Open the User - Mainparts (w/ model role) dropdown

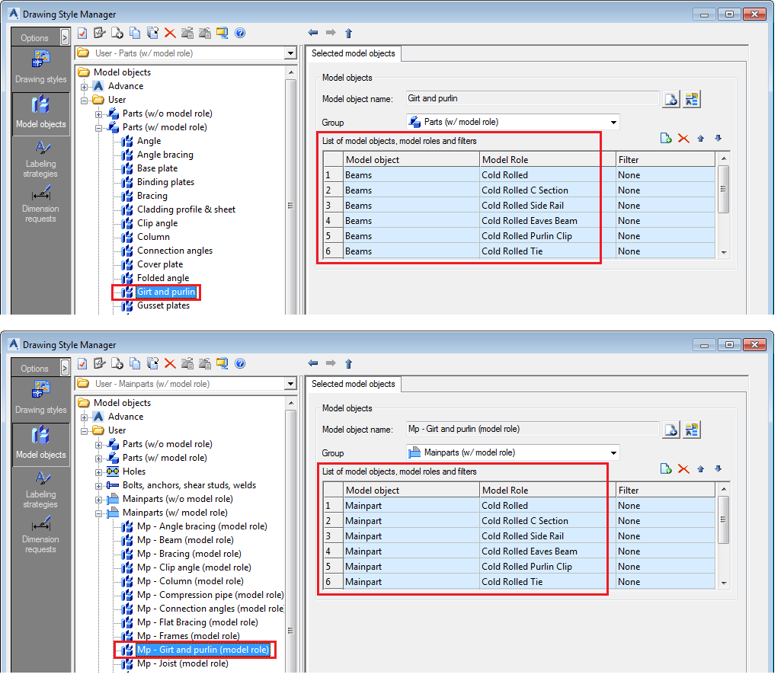click(290, 383)
